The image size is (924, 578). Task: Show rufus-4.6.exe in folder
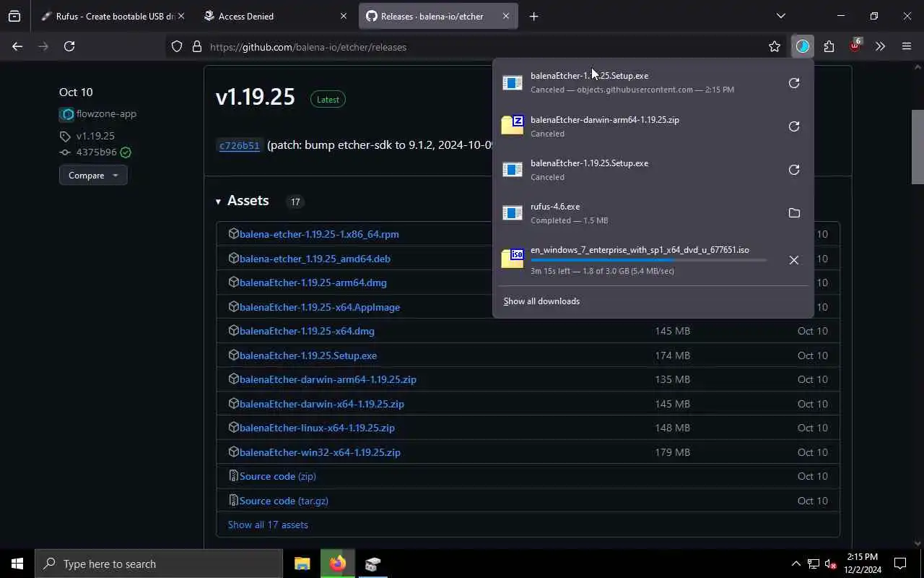794,213
